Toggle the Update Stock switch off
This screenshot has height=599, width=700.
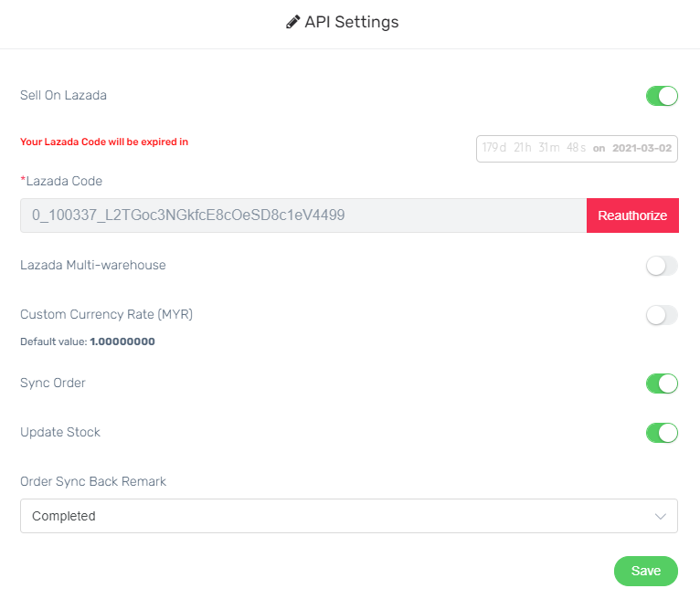click(662, 433)
